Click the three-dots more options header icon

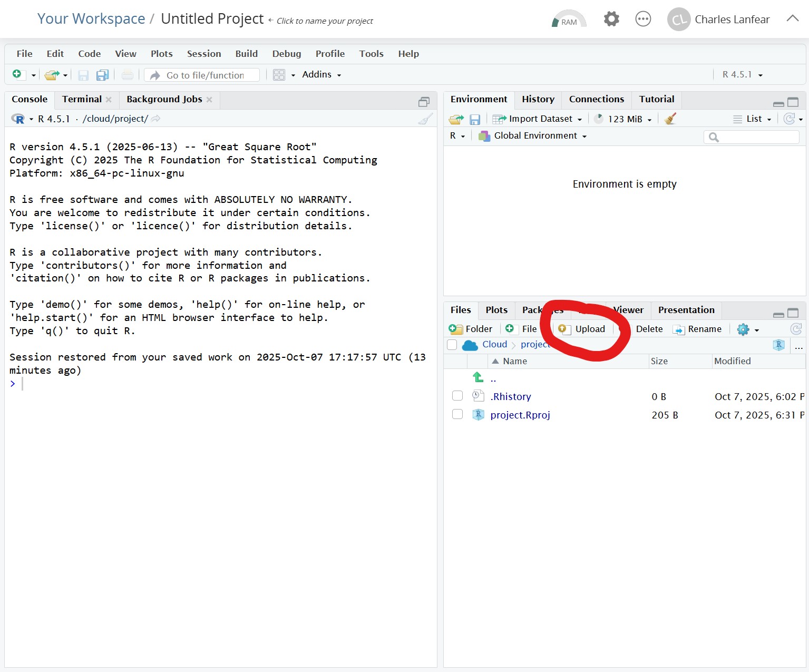(643, 20)
